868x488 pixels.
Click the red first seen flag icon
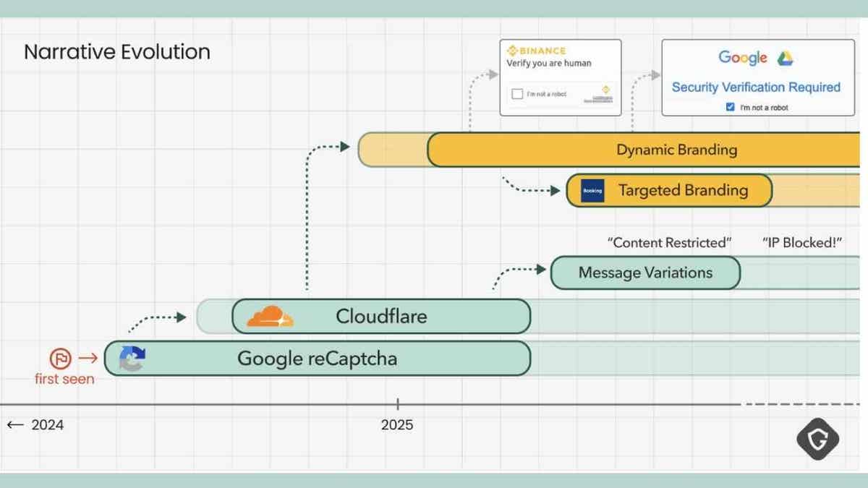tap(59, 358)
